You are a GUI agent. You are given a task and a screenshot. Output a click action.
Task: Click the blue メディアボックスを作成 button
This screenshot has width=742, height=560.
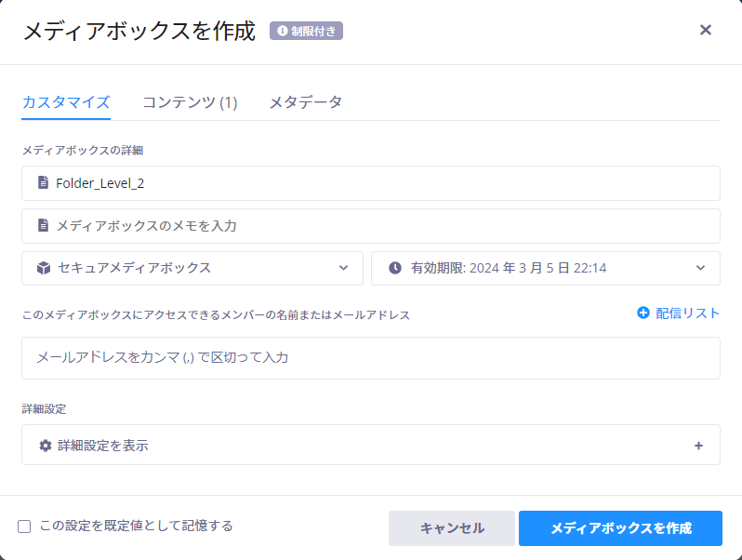click(x=621, y=528)
